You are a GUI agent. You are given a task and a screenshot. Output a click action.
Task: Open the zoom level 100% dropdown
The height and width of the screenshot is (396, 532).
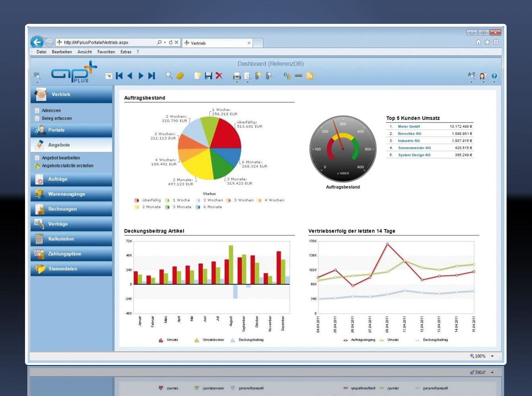click(492, 356)
